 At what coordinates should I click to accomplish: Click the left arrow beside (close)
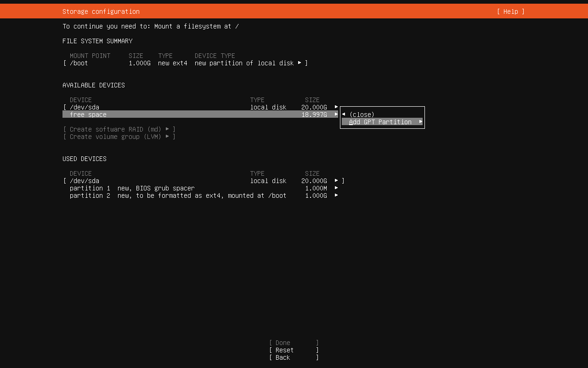pos(344,115)
